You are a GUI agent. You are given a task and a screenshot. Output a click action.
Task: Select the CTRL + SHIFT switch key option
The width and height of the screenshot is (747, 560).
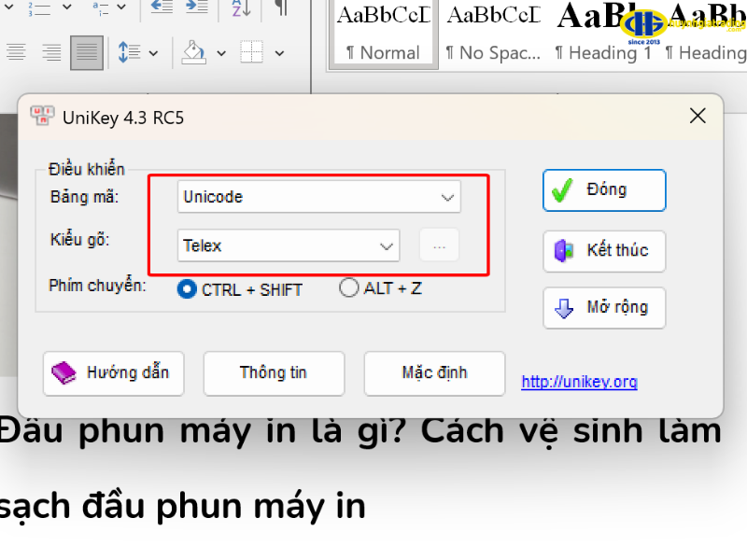pos(187,289)
